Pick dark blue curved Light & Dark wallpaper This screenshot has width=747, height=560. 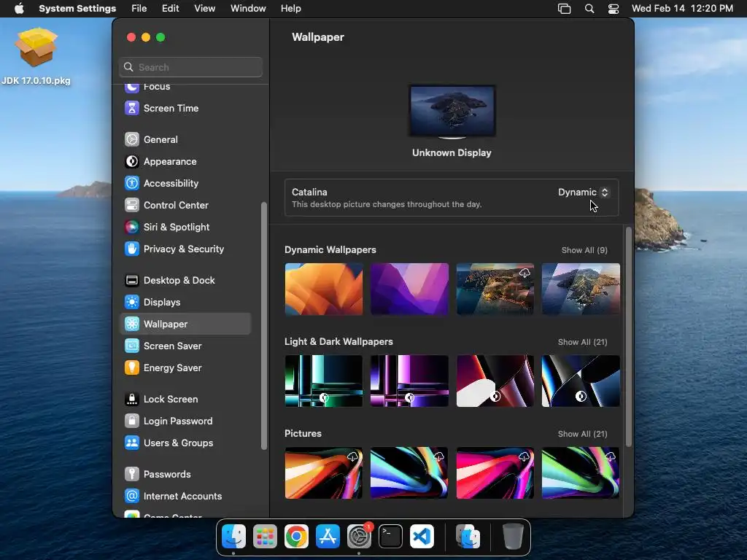581,381
